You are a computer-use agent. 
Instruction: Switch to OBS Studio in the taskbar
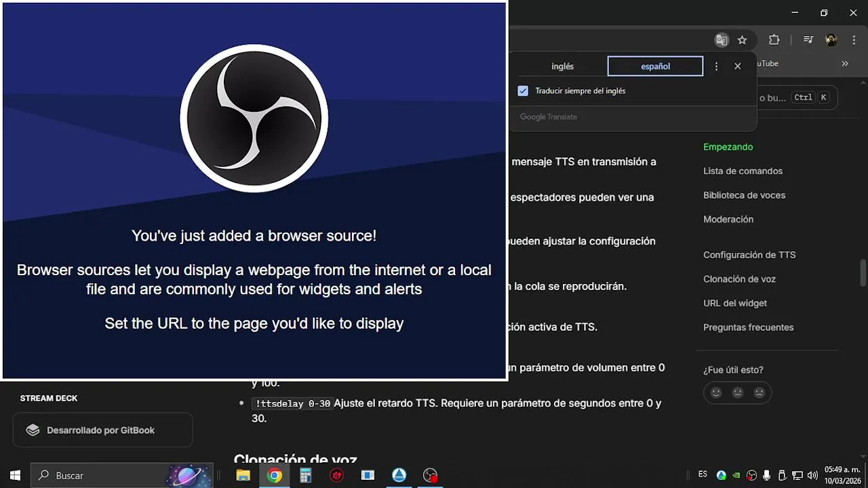pos(431,476)
